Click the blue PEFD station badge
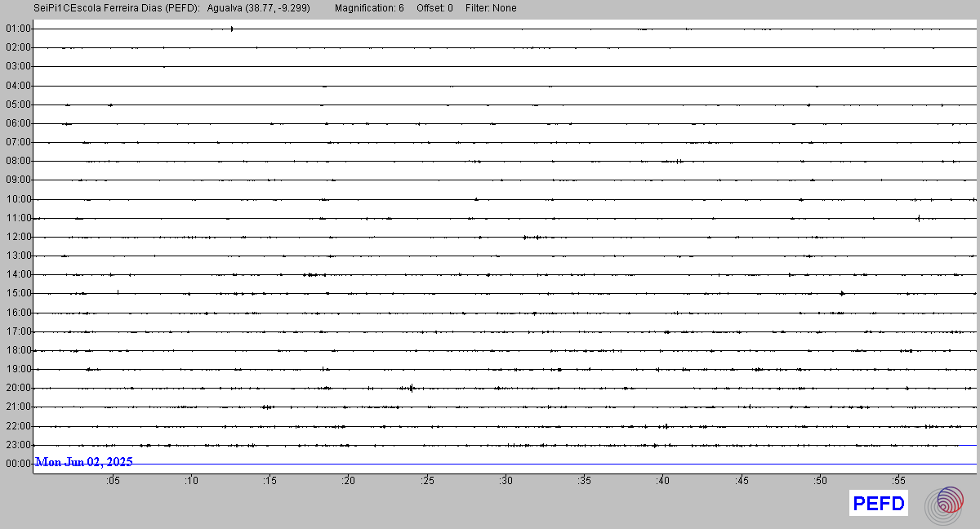The height and width of the screenshot is (529, 980). click(879, 504)
